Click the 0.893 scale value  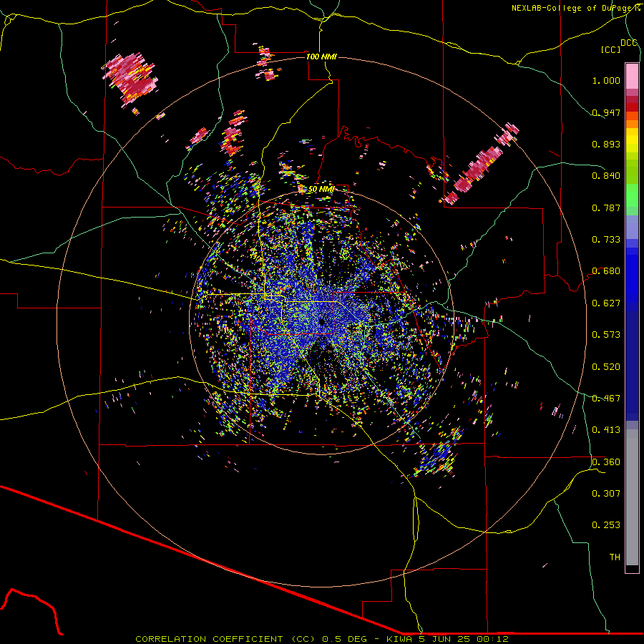coord(606,144)
